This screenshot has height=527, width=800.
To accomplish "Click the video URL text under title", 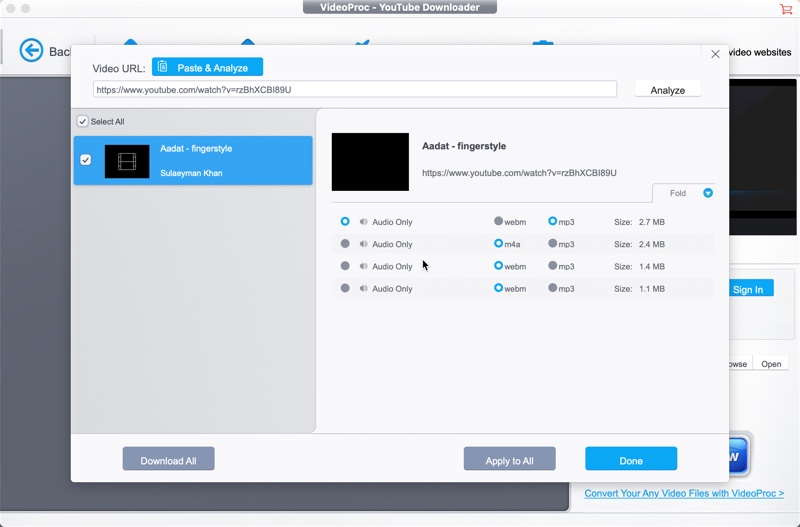I will pos(519,173).
